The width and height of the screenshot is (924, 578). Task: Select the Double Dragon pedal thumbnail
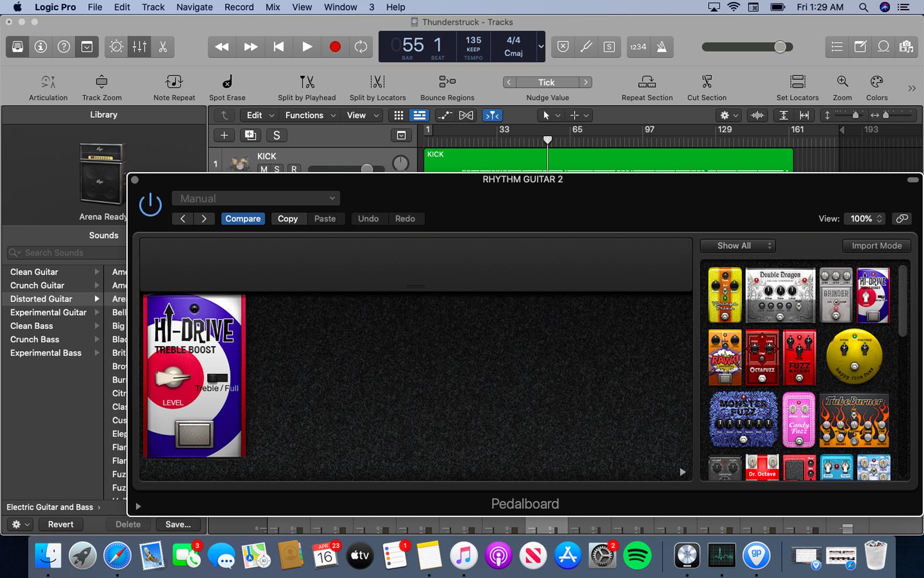coord(780,295)
